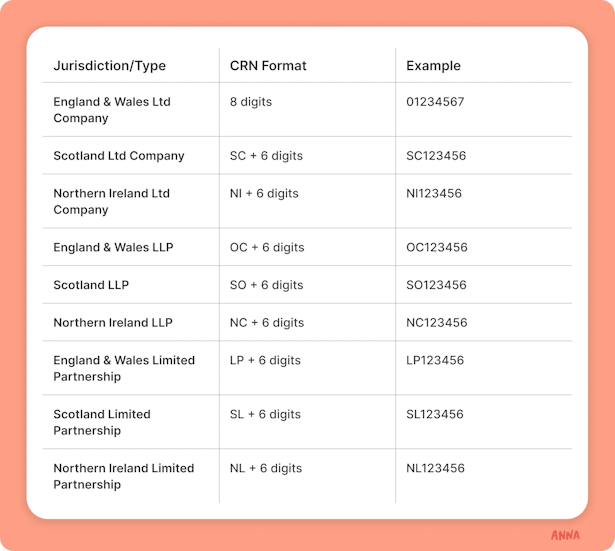Click the Example column header

tap(433, 65)
